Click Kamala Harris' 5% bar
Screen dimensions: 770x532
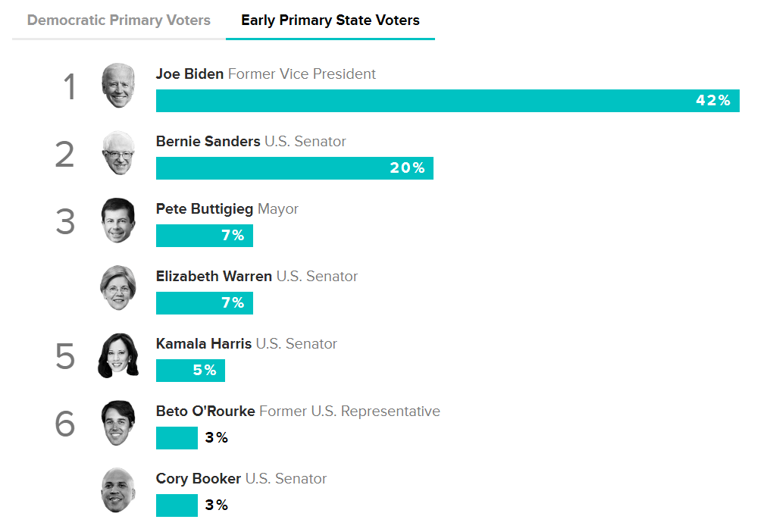(x=190, y=371)
